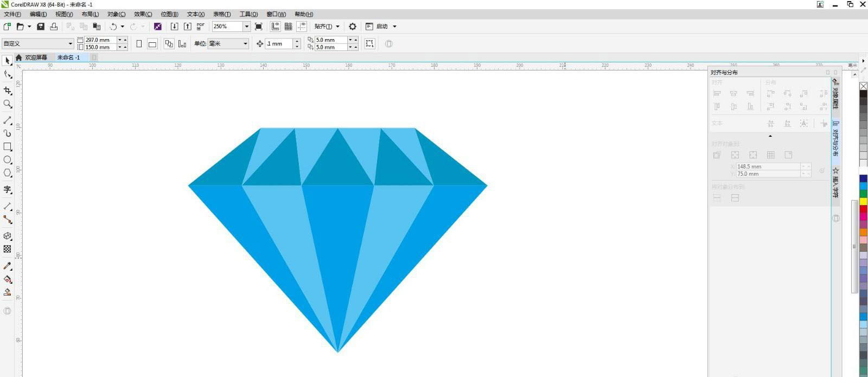Image resolution: width=868 pixels, height=377 pixels.
Task: Click the Export icon
Action: tap(187, 26)
